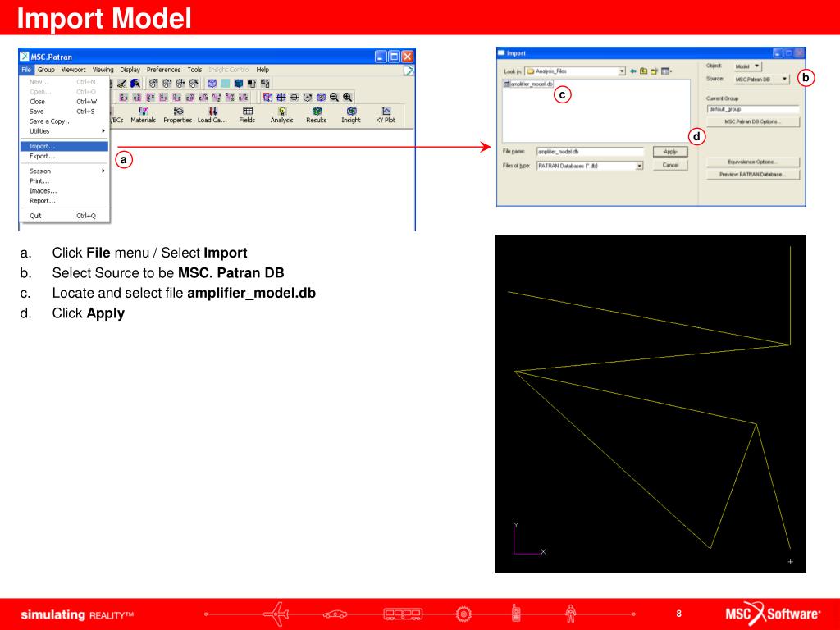Click the zoom out magnifier icon
This screenshot has height=630, width=840.
tap(335, 97)
